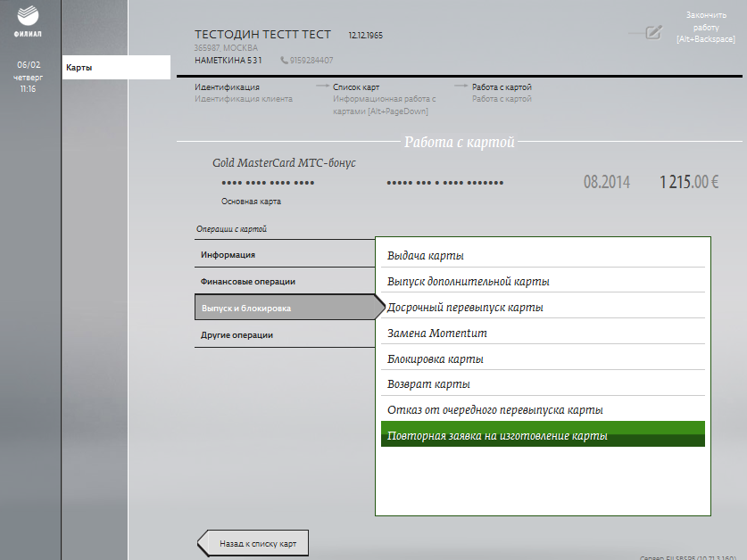
Task: Go to the Список карт breadcrumb step
Action: click(356, 87)
